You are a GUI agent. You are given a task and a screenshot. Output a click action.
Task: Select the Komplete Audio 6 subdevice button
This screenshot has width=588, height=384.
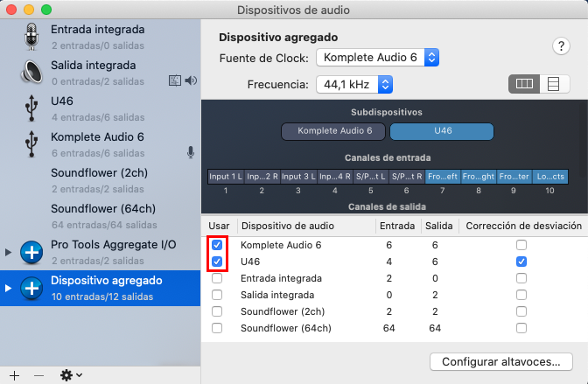335,131
